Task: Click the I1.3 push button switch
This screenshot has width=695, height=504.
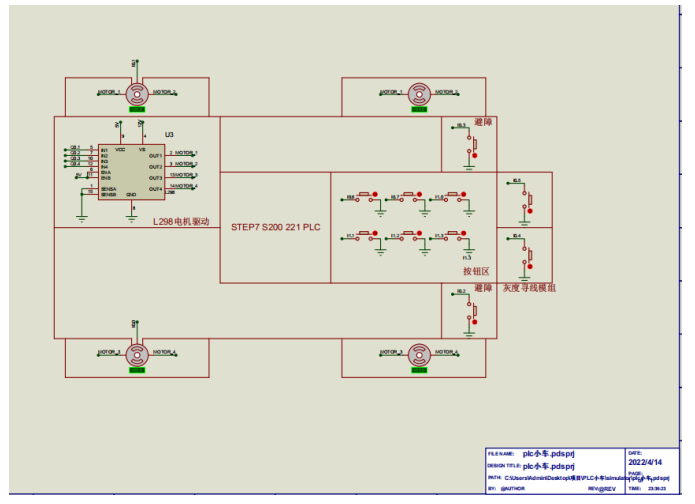Action: coord(455,236)
